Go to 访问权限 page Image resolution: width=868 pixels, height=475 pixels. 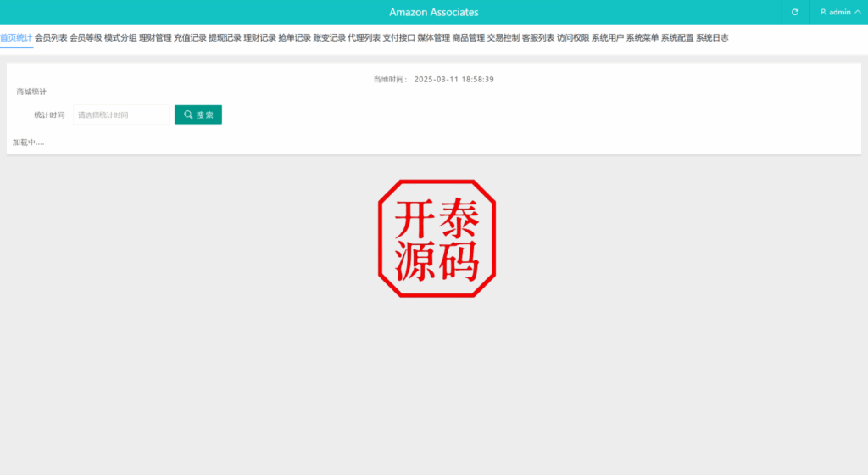(x=573, y=37)
